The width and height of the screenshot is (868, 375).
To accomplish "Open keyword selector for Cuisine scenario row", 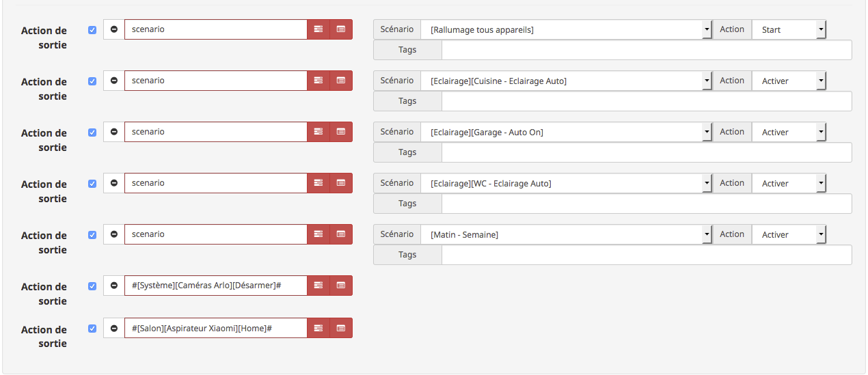I will 318,81.
